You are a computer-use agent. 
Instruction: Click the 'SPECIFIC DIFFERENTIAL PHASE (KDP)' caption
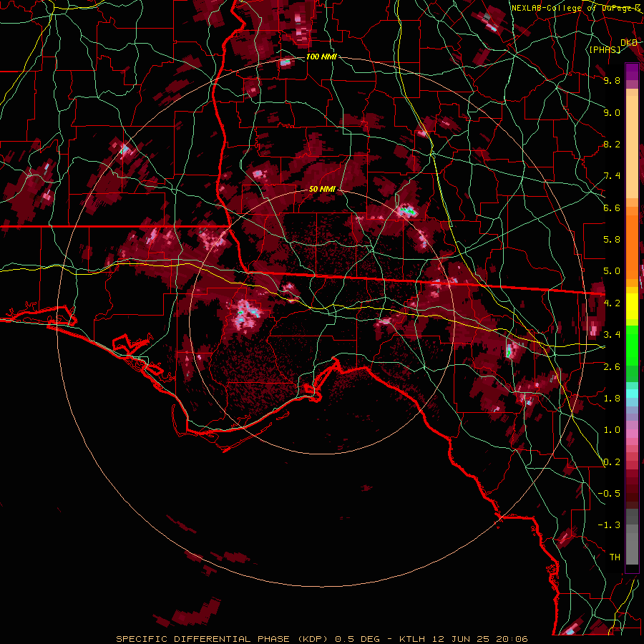(222, 639)
